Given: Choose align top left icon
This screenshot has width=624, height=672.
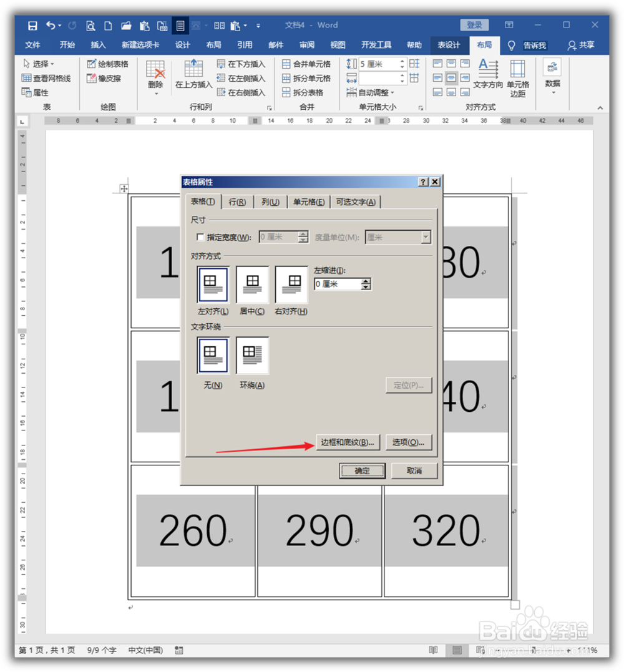Looking at the screenshot, I should pos(437,64).
